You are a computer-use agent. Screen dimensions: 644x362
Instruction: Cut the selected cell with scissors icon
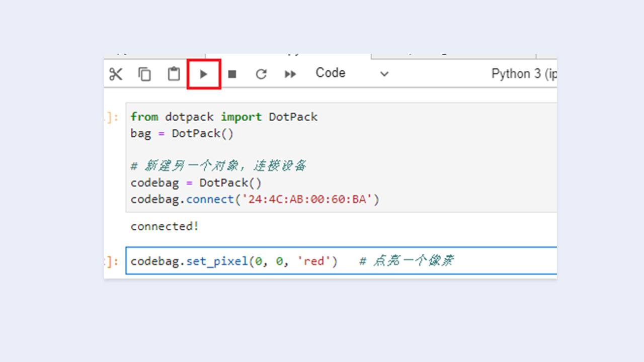point(116,74)
